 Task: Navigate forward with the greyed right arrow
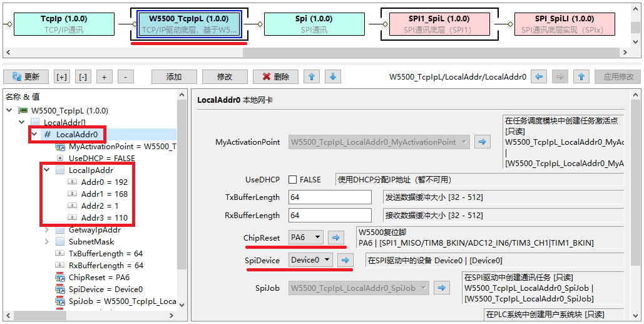pyautogui.click(x=560, y=77)
